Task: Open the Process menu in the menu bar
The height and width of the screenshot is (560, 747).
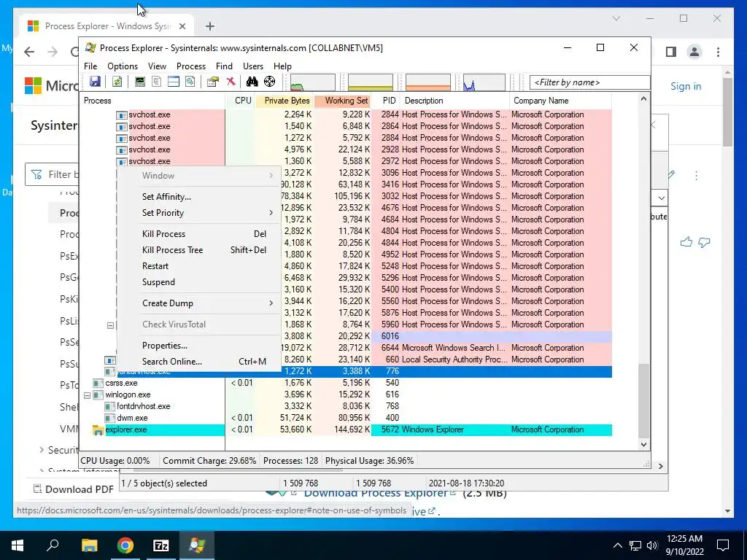Action: (x=191, y=66)
